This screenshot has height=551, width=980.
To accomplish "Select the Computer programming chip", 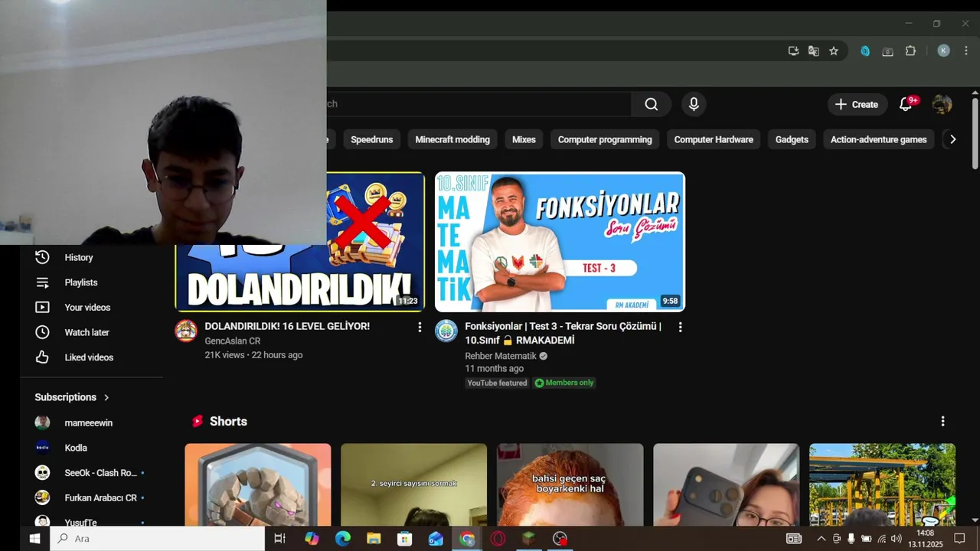I will pyautogui.click(x=605, y=139).
